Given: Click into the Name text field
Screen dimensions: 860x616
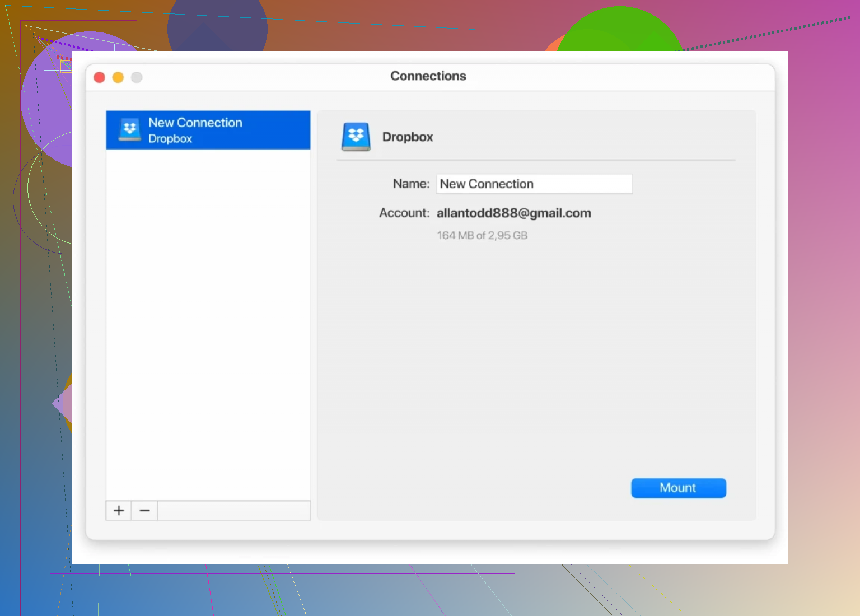Looking at the screenshot, I should click(534, 184).
